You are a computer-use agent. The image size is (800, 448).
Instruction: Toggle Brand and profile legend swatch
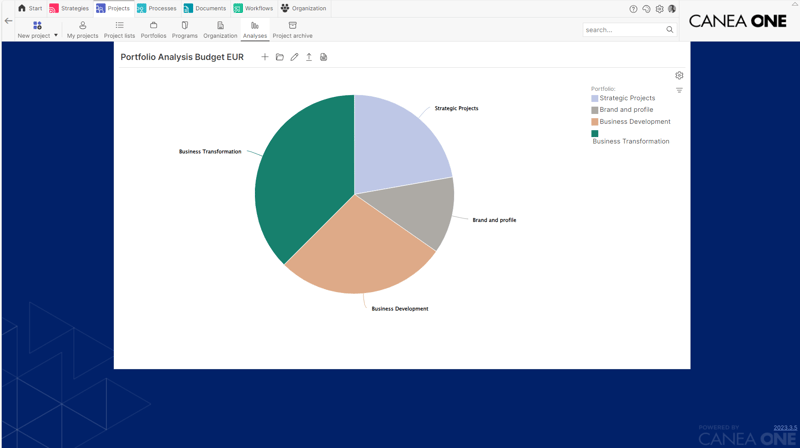click(594, 110)
